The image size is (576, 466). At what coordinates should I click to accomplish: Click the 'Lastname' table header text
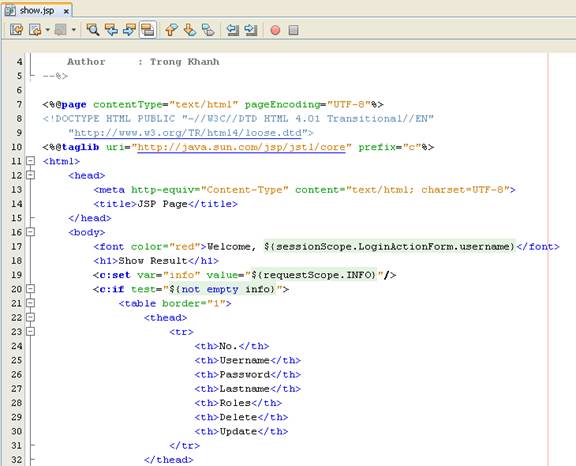click(244, 389)
